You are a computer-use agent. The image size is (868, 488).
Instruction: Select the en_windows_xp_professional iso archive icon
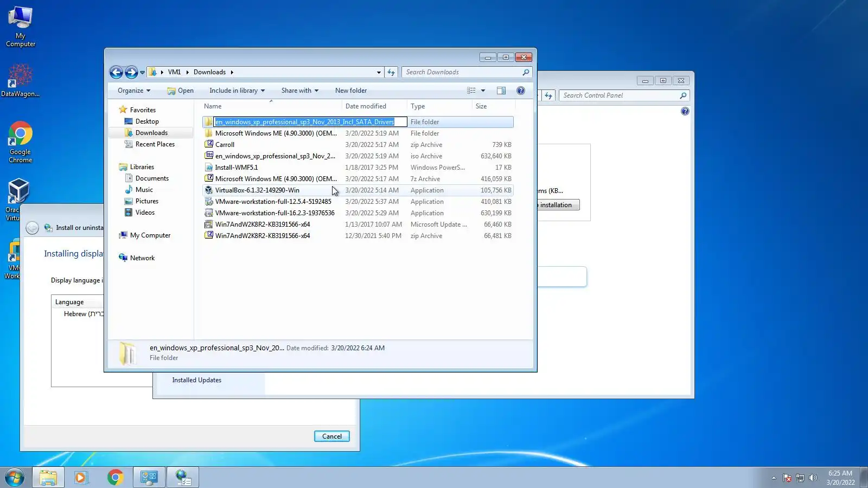209,156
